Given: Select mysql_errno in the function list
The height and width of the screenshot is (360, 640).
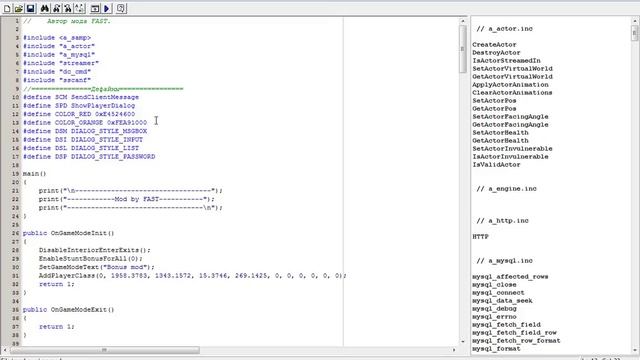Looking at the screenshot, I should click(494, 316).
